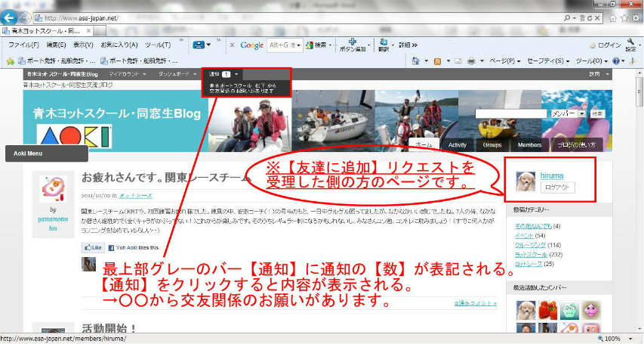The height and width of the screenshot is (344, 644).
Task: Open the ヨットスクール category link
Action: pyautogui.click(x=531, y=254)
